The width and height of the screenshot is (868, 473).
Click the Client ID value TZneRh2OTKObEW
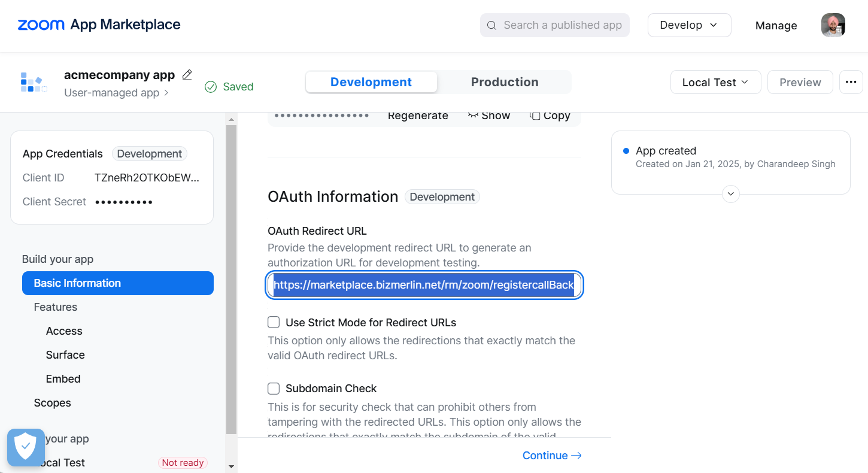[147, 178]
